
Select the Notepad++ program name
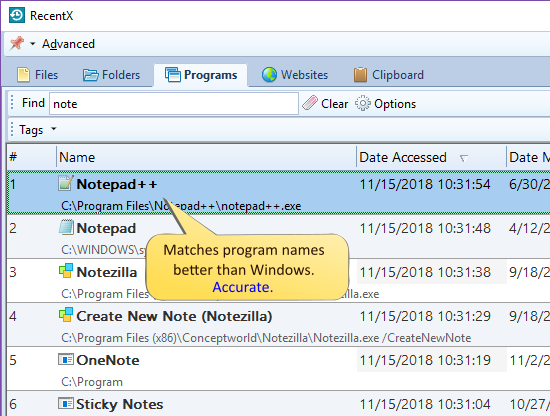pyautogui.click(x=116, y=184)
